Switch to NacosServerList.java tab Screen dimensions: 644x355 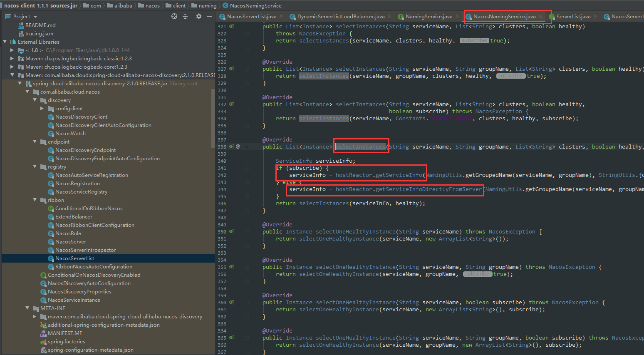[252, 16]
